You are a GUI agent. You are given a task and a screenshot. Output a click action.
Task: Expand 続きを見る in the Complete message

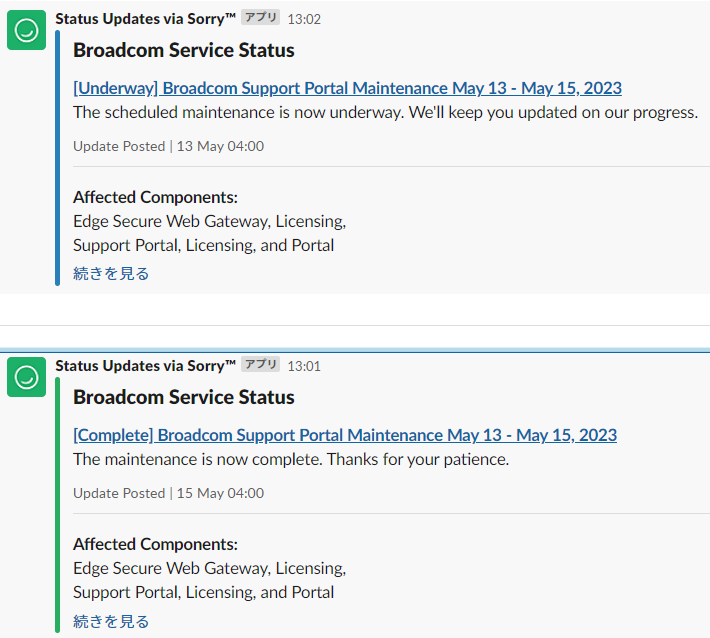[x=111, y=621]
